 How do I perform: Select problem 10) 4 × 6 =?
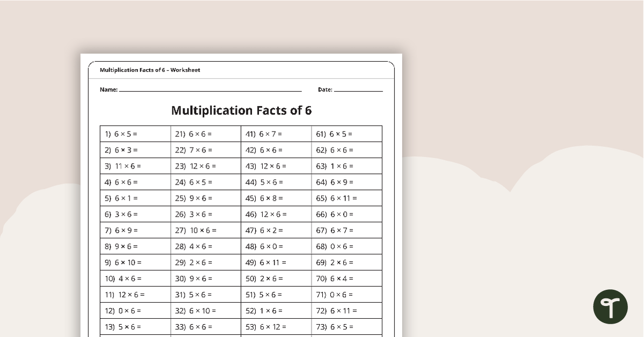click(x=123, y=279)
